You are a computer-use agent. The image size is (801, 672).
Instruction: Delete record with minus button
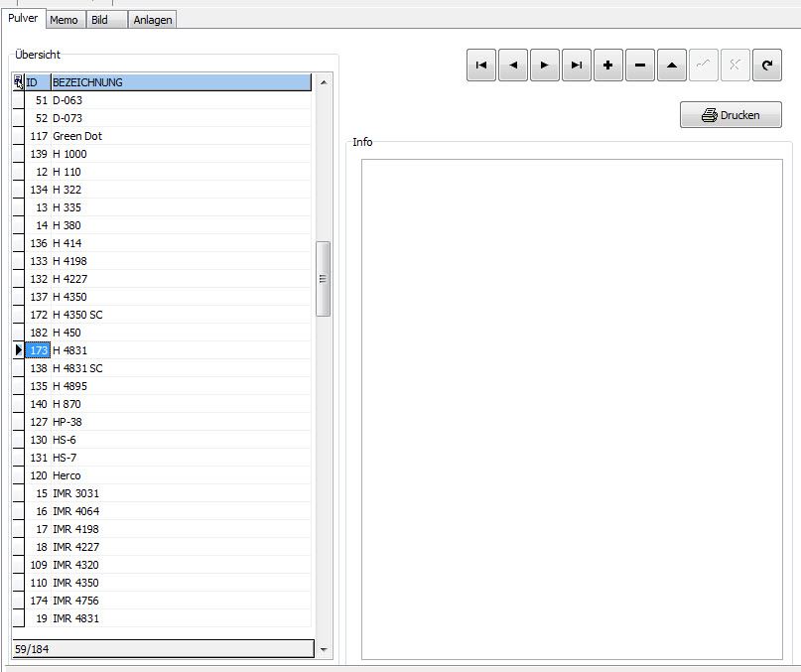pyautogui.click(x=640, y=65)
